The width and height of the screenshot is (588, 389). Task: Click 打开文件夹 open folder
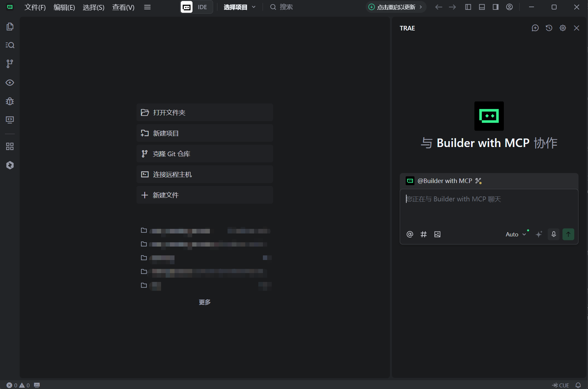[x=205, y=112]
